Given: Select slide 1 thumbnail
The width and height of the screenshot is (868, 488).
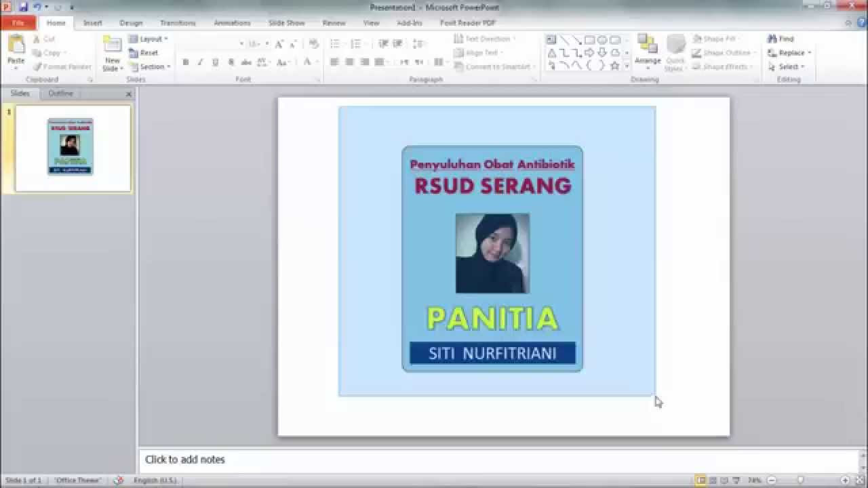Looking at the screenshot, I should [73, 148].
